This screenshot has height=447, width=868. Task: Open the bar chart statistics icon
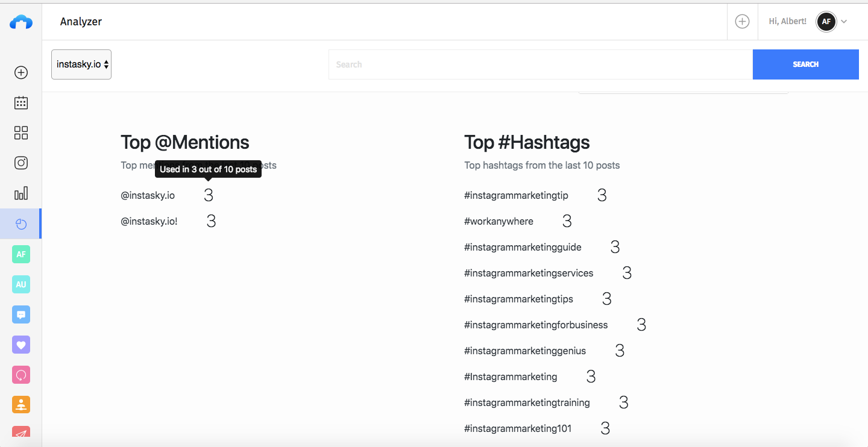(x=21, y=193)
